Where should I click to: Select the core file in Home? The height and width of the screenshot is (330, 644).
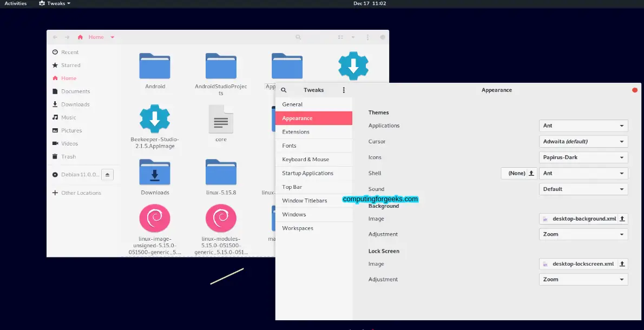(221, 120)
